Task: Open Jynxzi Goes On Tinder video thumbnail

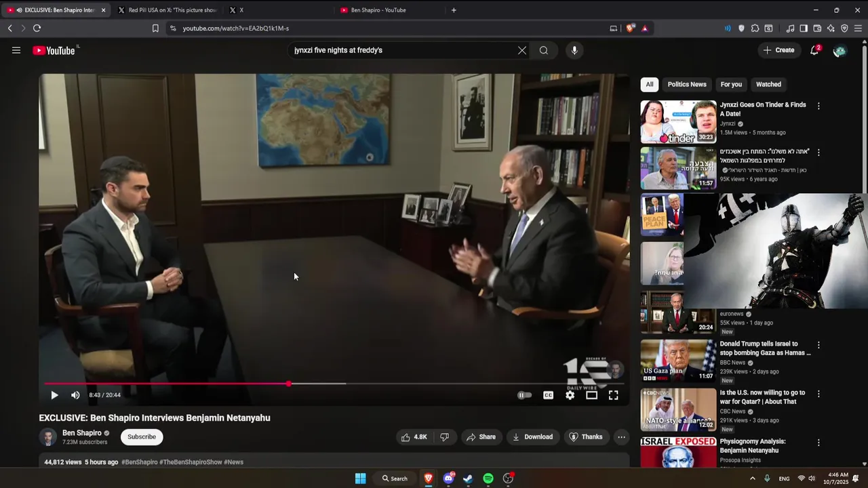Action: pyautogui.click(x=678, y=122)
